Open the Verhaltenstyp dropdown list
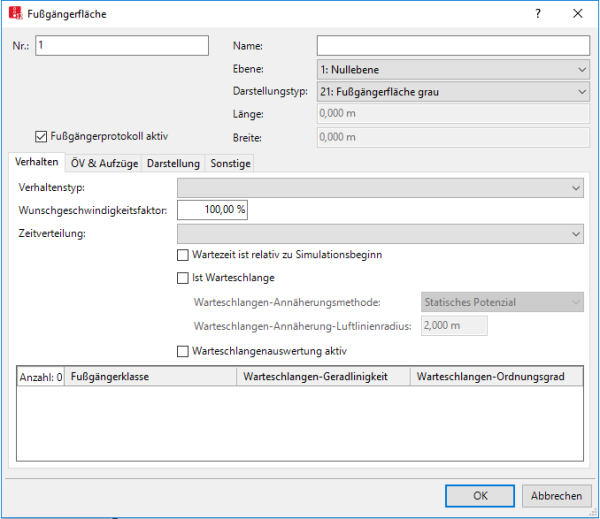The image size is (600, 519). coord(380,187)
